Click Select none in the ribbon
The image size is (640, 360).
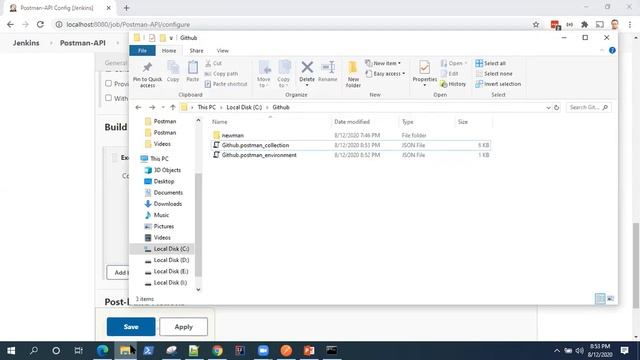494,73
